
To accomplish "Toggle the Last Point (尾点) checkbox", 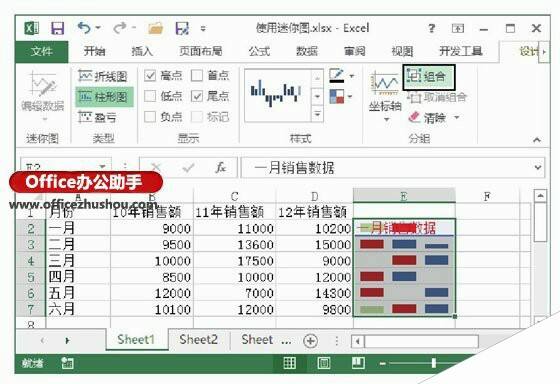I will (197, 96).
